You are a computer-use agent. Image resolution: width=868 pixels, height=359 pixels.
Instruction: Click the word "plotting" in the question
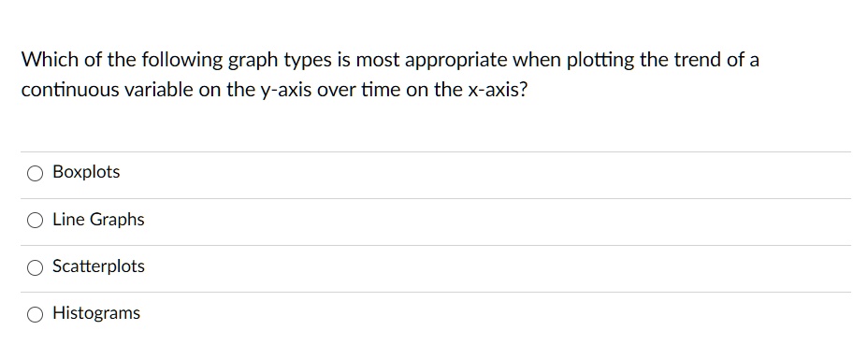pyautogui.click(x=600, y=60)
